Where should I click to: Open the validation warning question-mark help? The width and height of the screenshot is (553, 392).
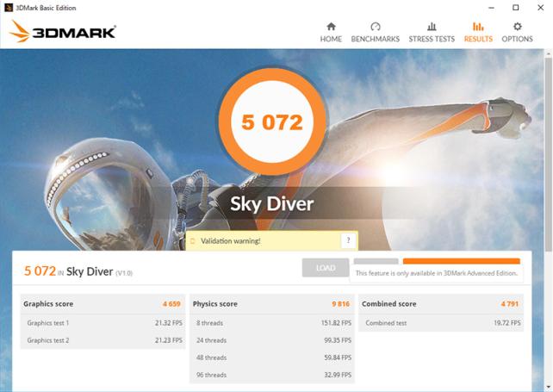pyautogui.click(x=348, y=240)
